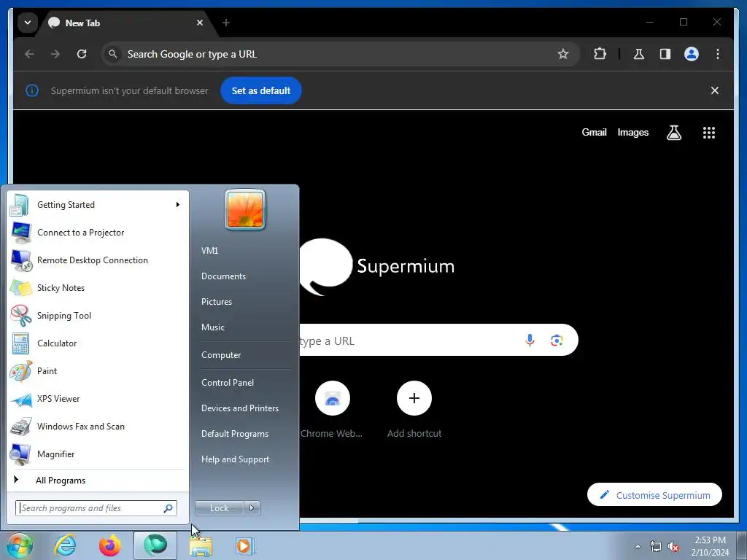Viewport: 747px width, 560px height.
Task: Toggle the side panel icon
Action: click(x=665, y=54)
